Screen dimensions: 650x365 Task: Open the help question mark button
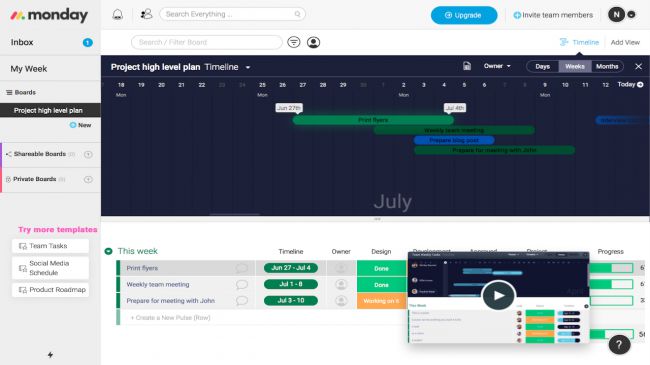(619, 345)
